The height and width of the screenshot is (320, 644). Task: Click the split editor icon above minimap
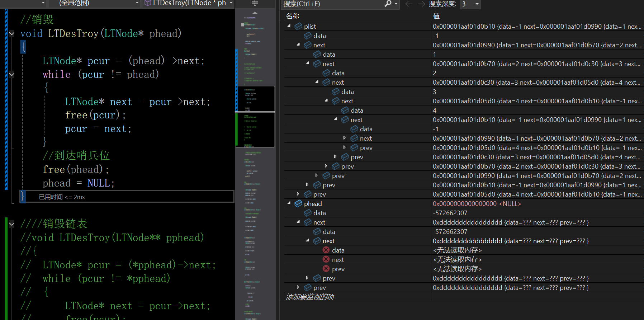pos(255,3)
